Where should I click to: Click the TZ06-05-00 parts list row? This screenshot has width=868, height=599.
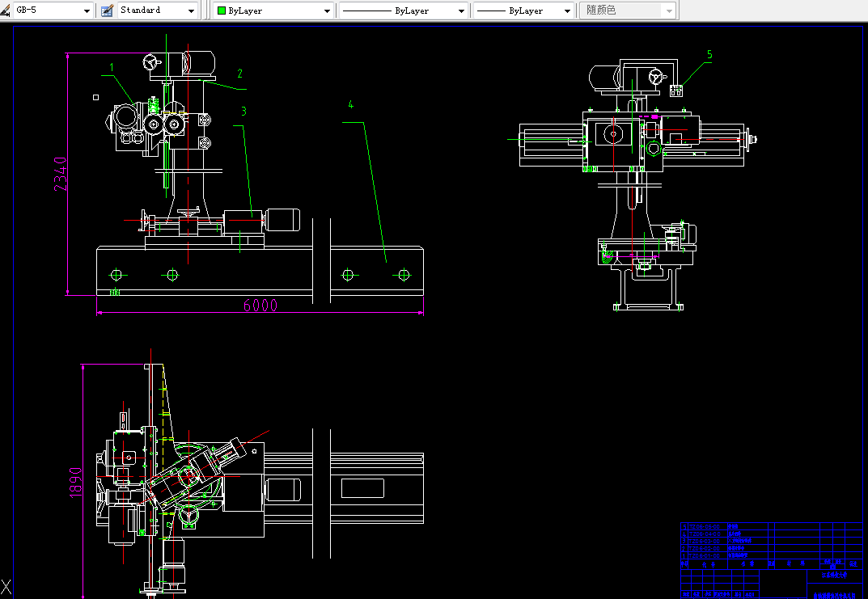tap(773, 526)
